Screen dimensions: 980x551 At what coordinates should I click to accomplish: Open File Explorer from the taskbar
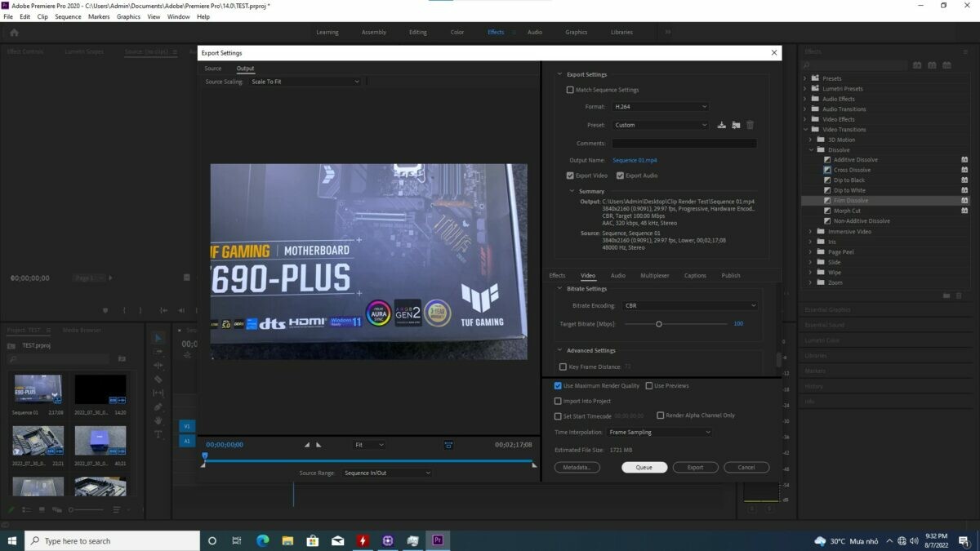pos(287,540)
